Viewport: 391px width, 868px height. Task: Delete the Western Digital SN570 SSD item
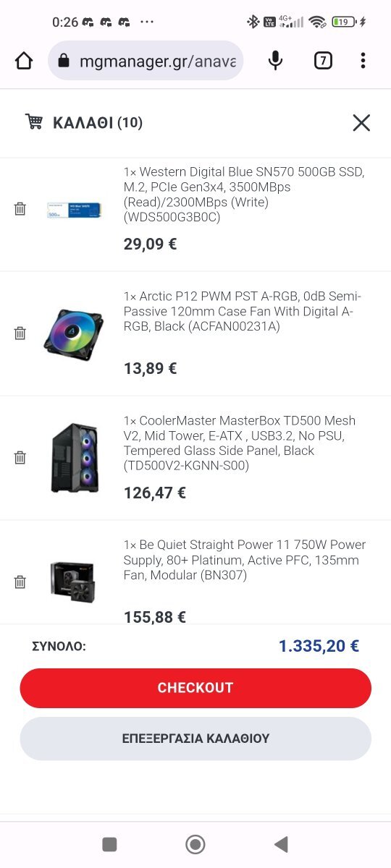[x=20, y=209]
